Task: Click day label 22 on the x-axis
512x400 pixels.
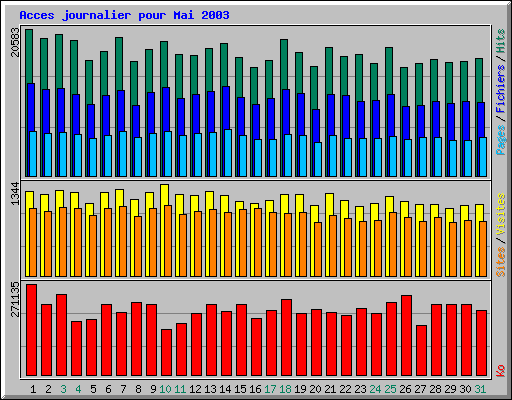Action: [345, 389]
